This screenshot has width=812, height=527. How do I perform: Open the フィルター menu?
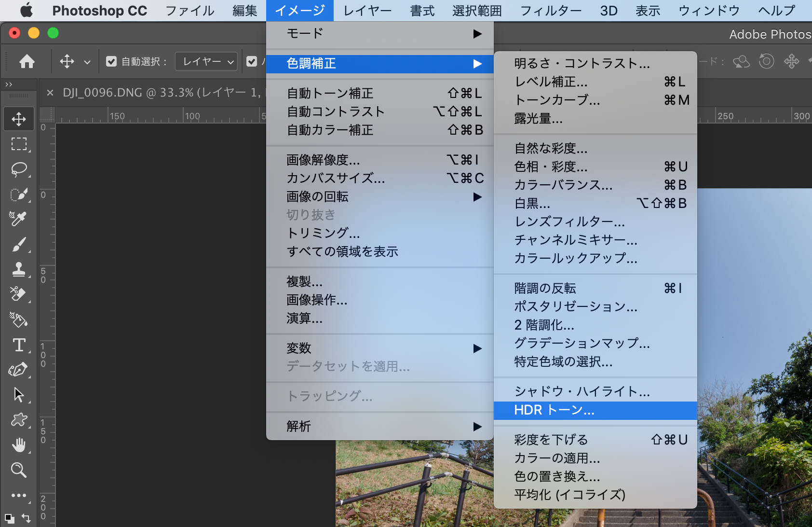point(551,10)
